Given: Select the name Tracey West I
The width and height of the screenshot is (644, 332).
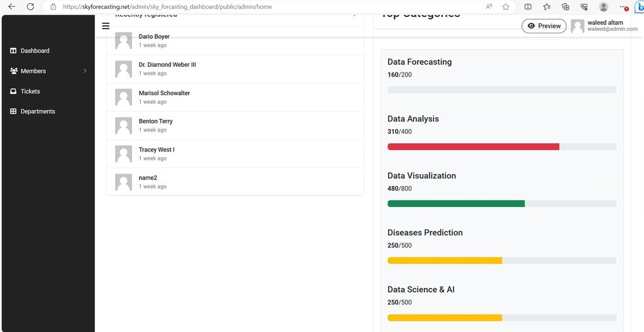Looking at the screenshot, I should coord(157,150).
